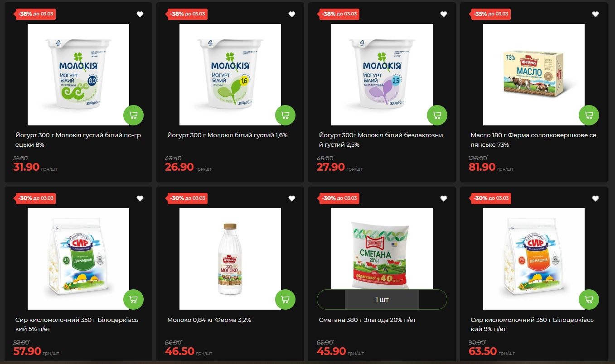This screenshot has height=364, width=615.
Task: Add lactose-free Молокія yogurt 2,5% to cart
Action: pos(437,115)
